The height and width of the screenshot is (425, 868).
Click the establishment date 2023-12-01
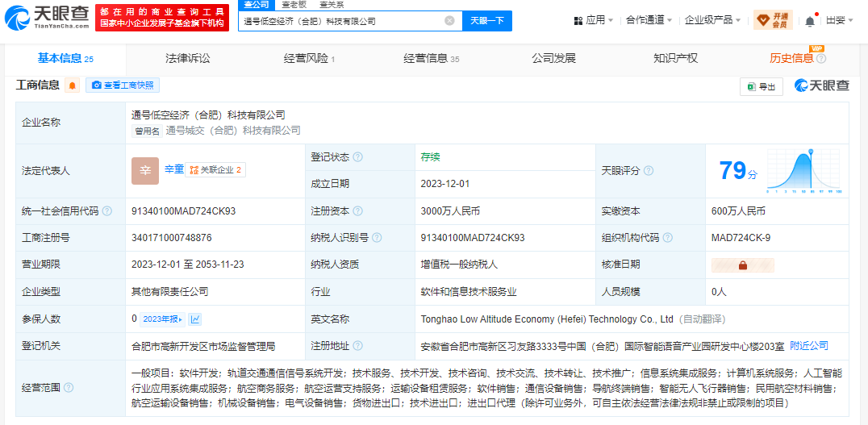pos(445,184)
